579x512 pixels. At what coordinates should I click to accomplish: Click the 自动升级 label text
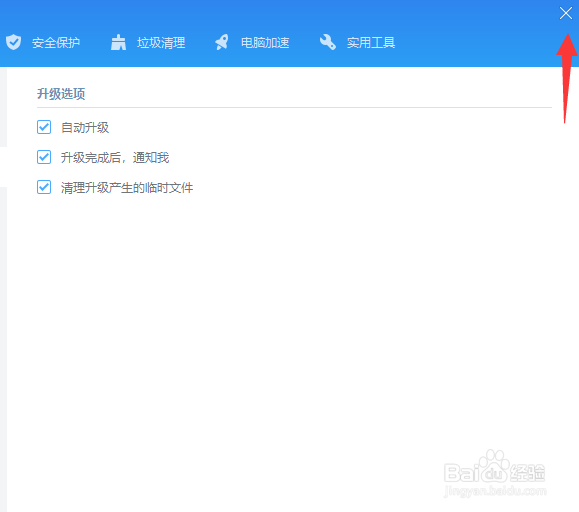(85, 128)
